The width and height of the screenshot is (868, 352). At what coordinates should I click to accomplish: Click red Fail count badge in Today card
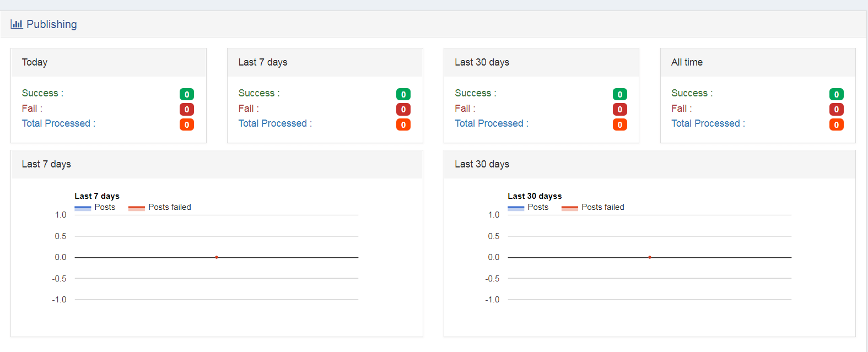tap(187, 109)
